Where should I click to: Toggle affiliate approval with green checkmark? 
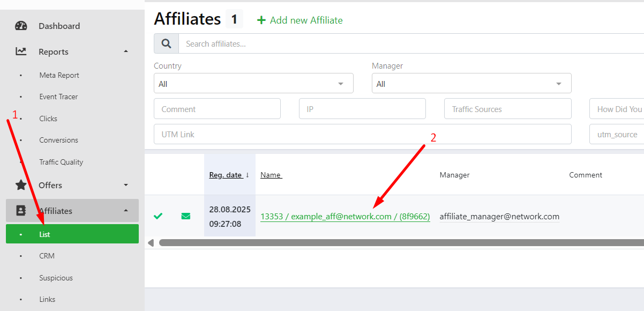158,216
